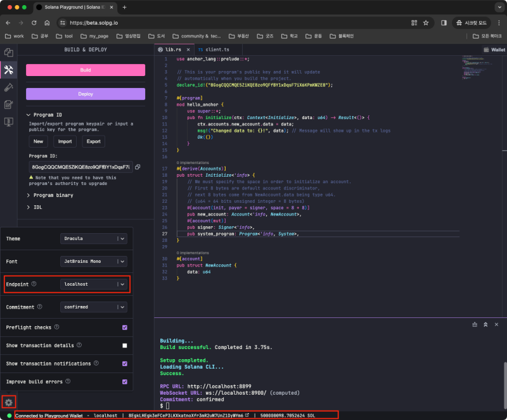Open the Programs sidebar icon

tap(9, 122)
